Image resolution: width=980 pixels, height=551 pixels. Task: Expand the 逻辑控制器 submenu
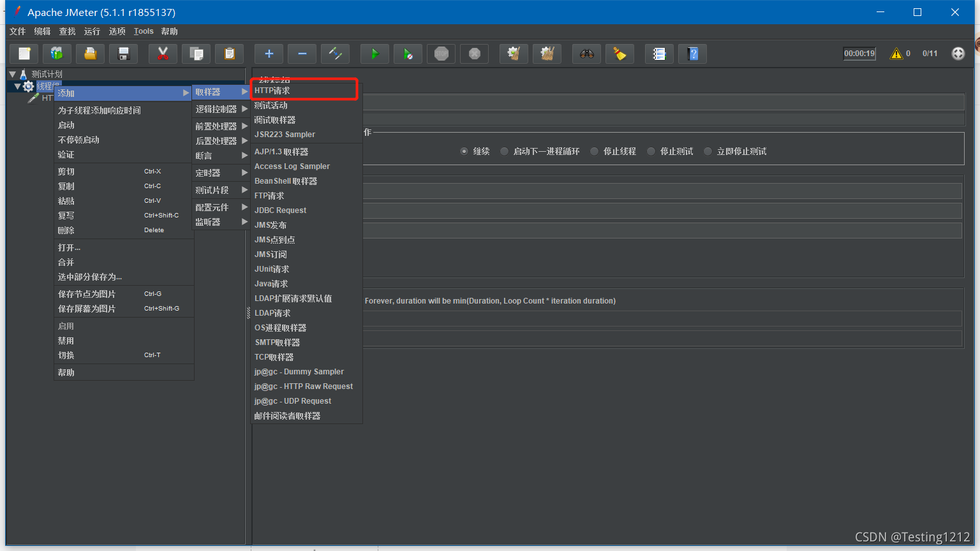[x=221, y=109]
